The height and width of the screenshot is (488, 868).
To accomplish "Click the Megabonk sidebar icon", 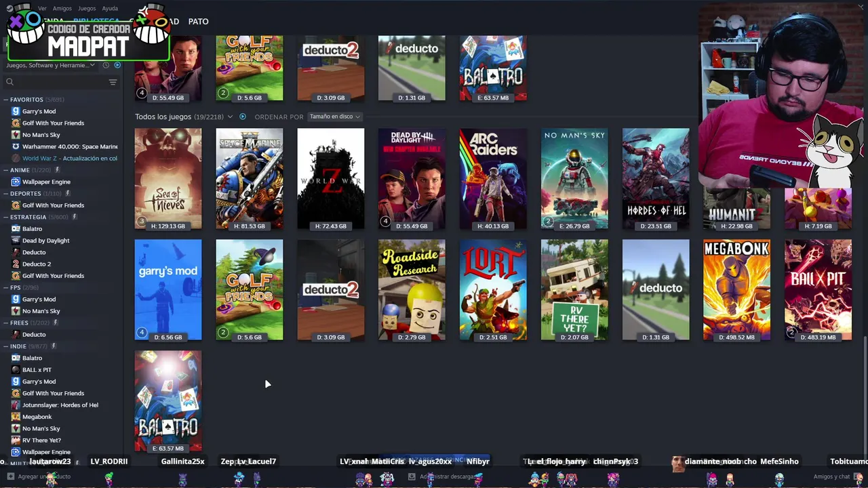I will tap(16, 417).
